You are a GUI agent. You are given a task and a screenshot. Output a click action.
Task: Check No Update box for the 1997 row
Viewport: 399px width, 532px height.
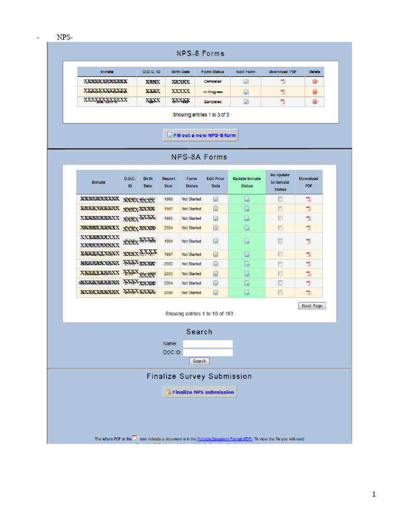[280, 254]
